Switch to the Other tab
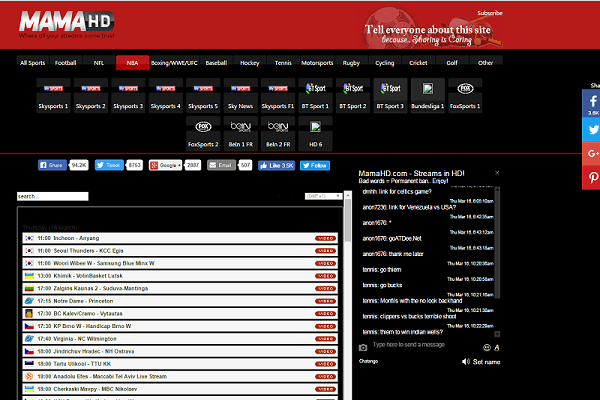 coord(486,63)
